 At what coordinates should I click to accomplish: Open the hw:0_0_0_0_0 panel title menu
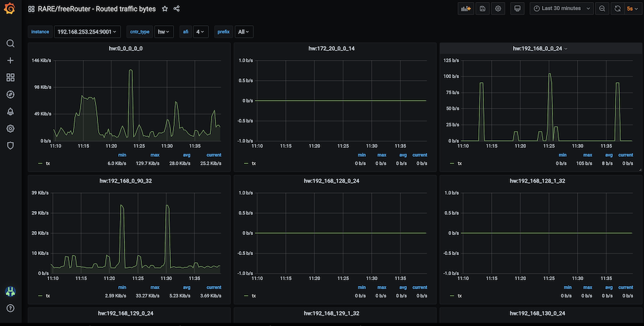[x=127, y=48]
